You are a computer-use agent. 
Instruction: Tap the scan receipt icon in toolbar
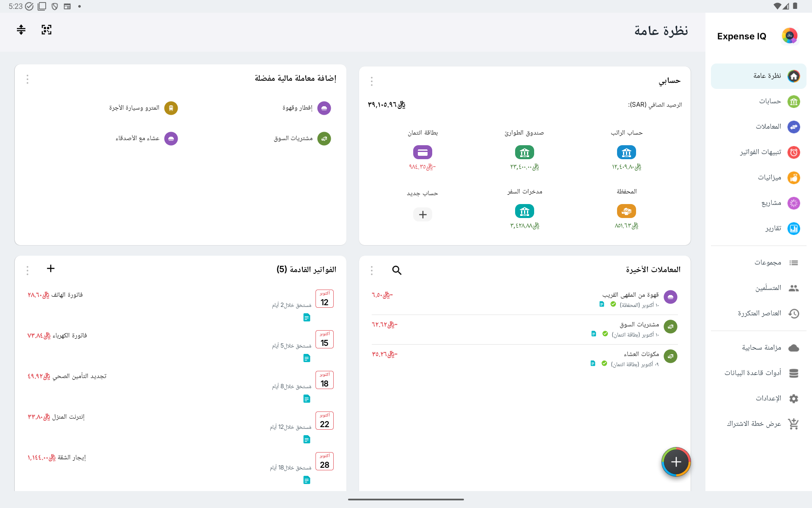tap(47, 30)
